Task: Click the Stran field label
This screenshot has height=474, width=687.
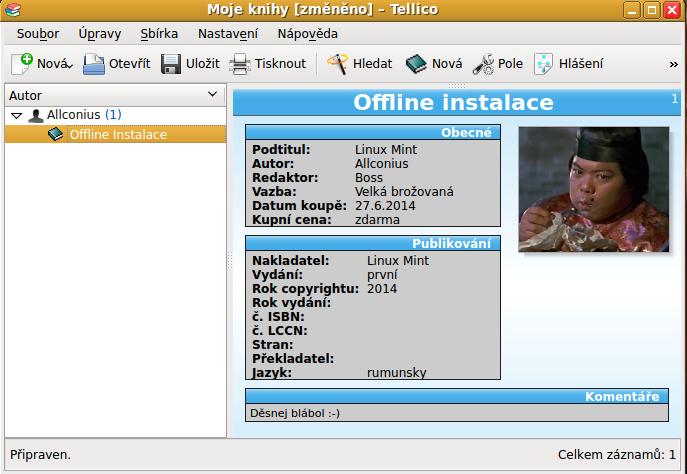Action: [273, 345]
